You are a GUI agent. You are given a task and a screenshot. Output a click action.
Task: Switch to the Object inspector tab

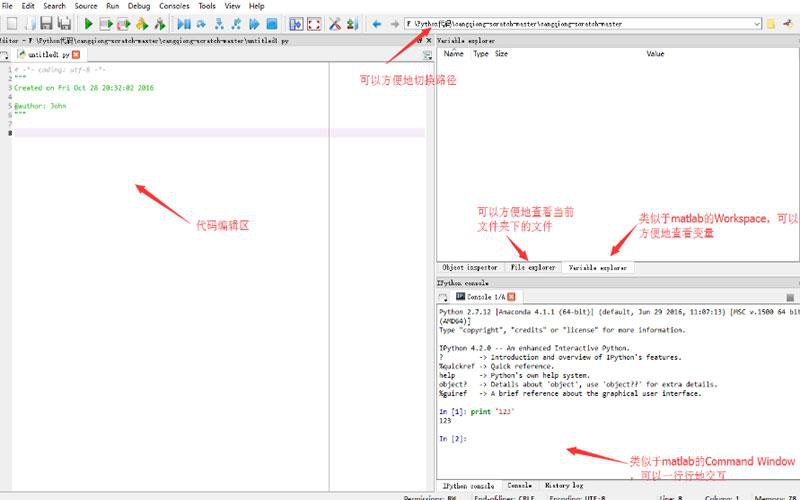[x=470, y=268]
